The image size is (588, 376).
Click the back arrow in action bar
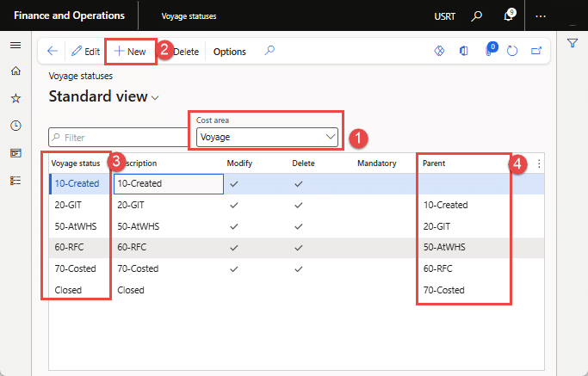(x=53, y=52)
